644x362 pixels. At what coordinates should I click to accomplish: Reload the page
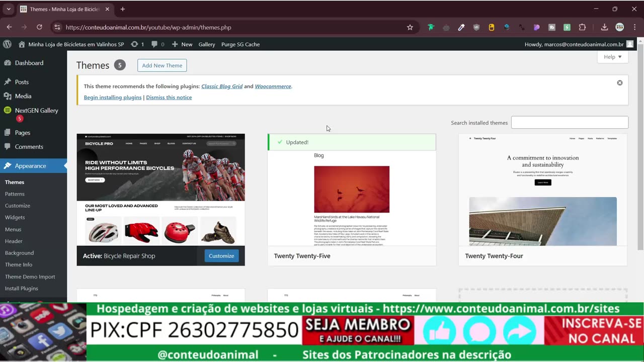pyautogui.click(x=39, y=27)
